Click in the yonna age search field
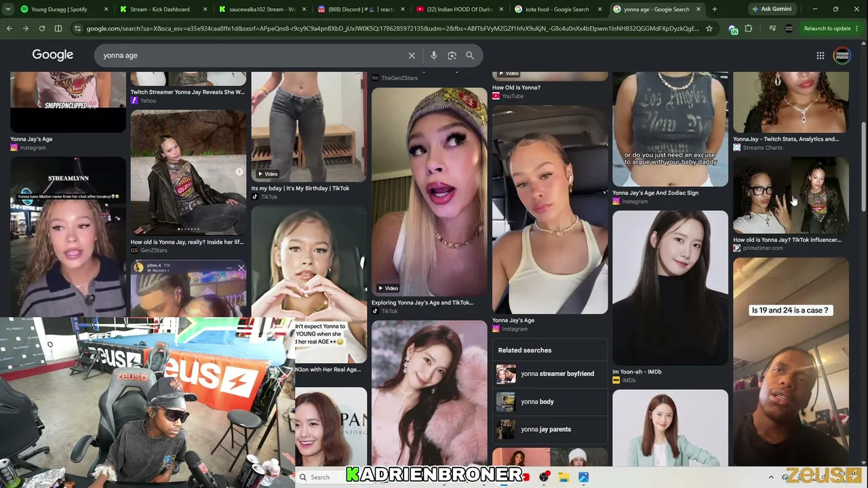868x488 pixels. [x=251, y=56]
